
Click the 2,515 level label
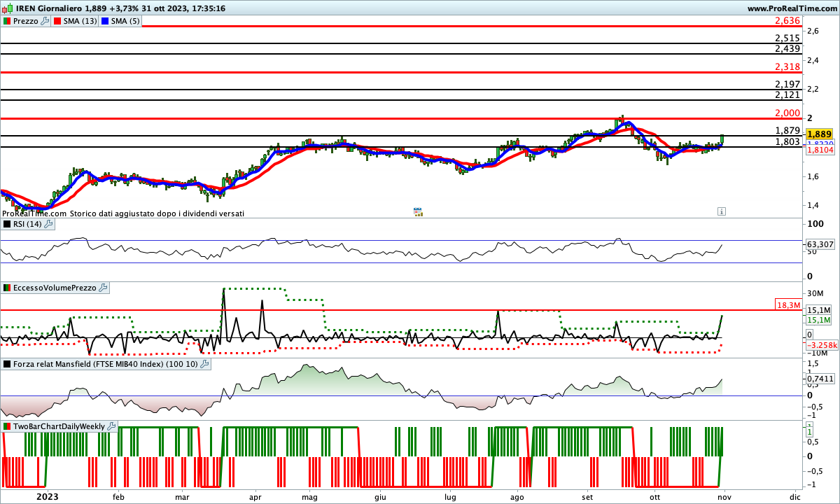pos(787,38)
